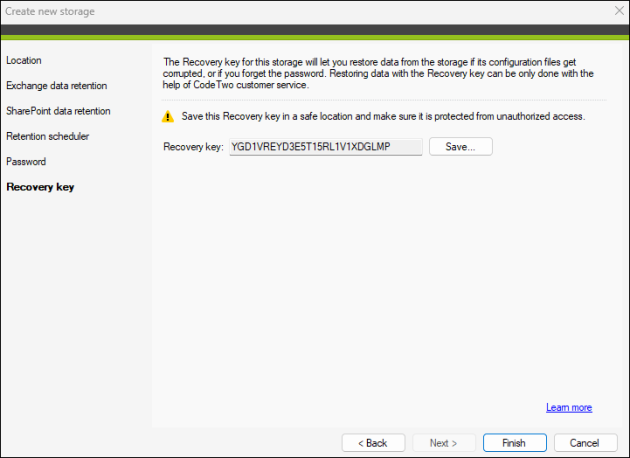This screenshot has height=458, width=630.
Task: Open the Location step in sidebar
Action: click(x=24, y=60)
